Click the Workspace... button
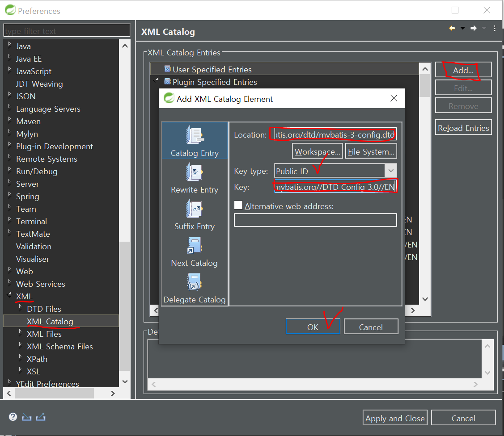This screenshot has width=504, height=436. [x=317, y=151]
